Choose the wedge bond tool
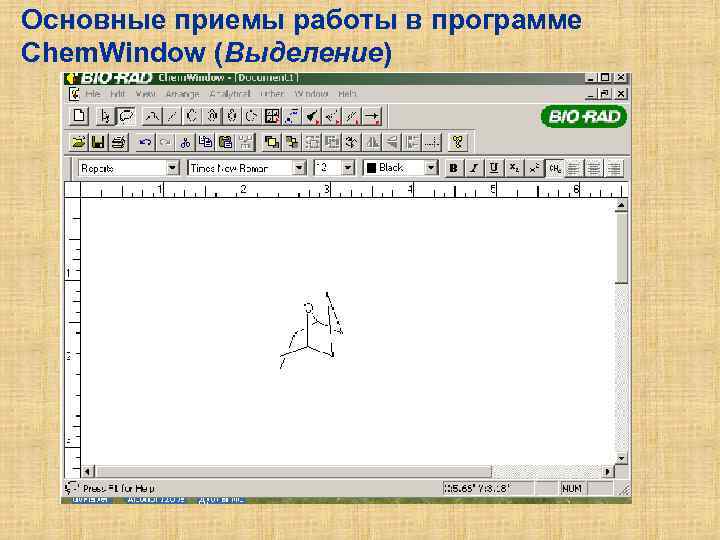The image size is (720, 540). (312, 116)
